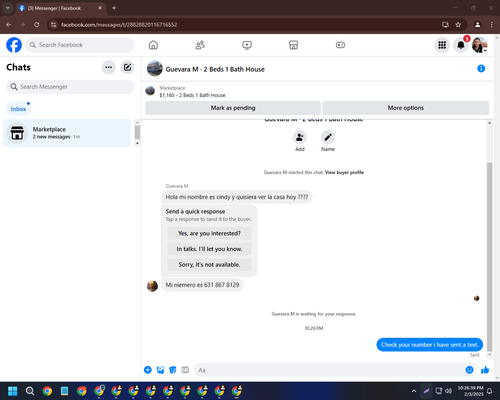Click More options button

(x=406, y=108)
